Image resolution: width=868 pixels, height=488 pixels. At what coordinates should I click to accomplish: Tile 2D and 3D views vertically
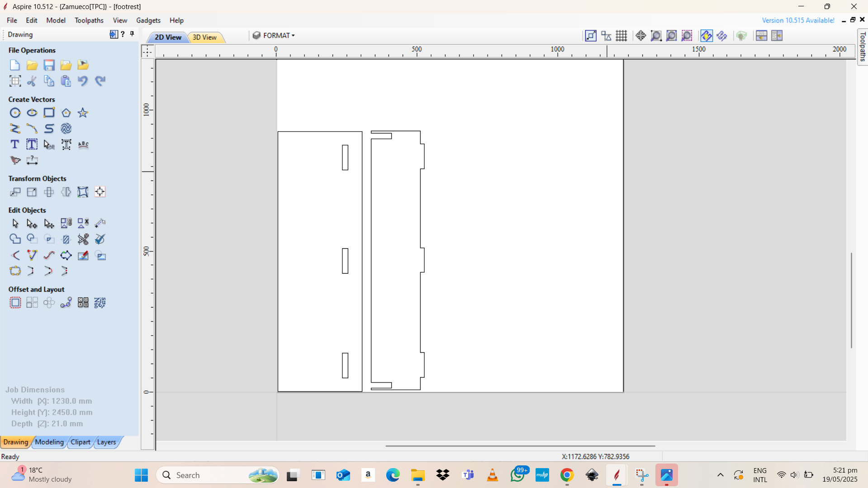(x=777, y=36)
